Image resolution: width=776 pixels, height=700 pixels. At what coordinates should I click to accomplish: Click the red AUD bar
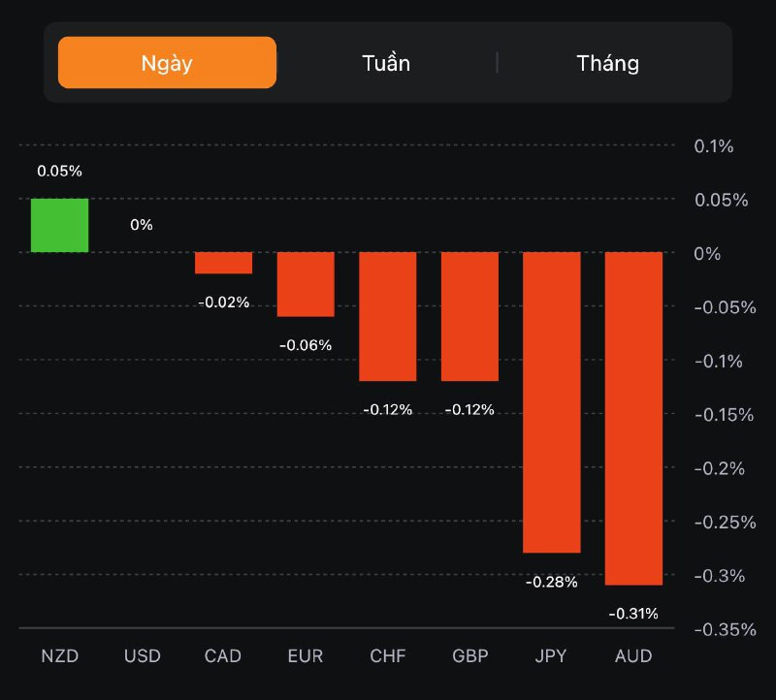[633, 418]
